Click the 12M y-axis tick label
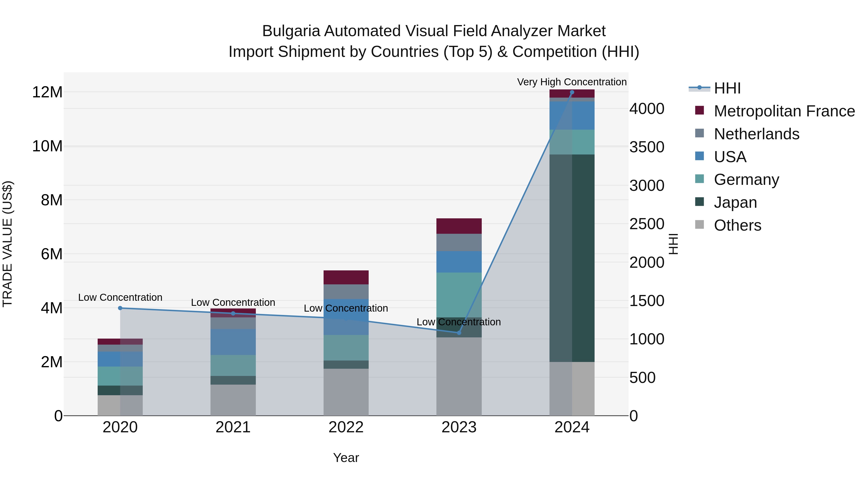The height and width of the screenshot is (488, 868). [47, 92]
